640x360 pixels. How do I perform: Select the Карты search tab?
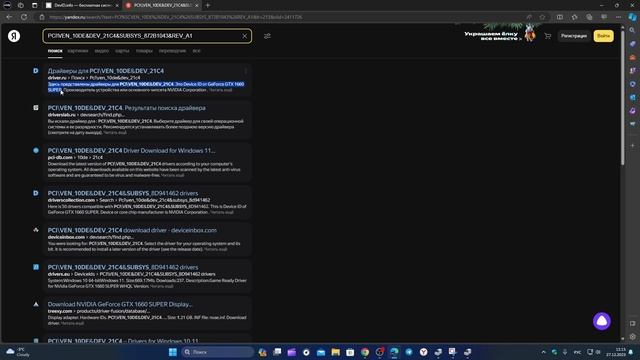coord(122,51)
